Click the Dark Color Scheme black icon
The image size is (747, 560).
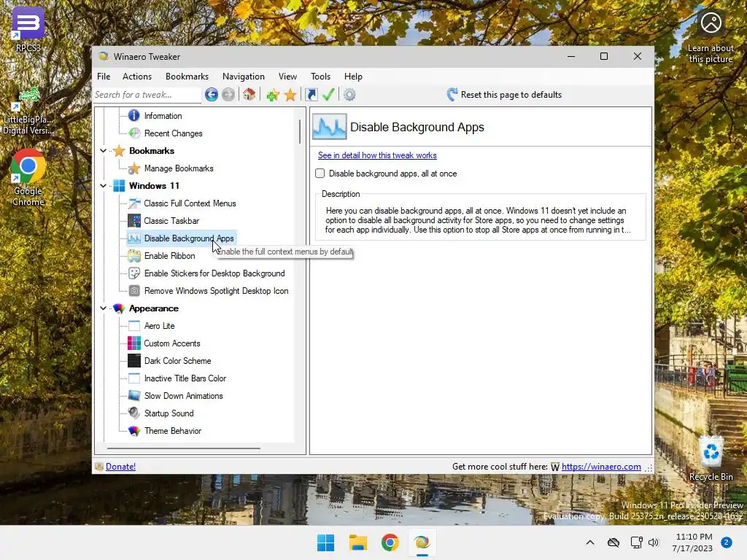pos(134,361)
